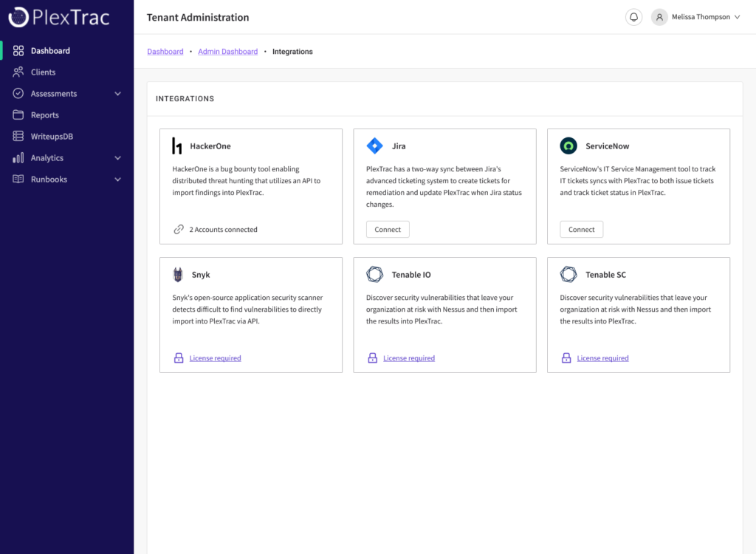Click the Jira diamond logo
This screenshot has height=554, width=756.
tap(374, 146)
